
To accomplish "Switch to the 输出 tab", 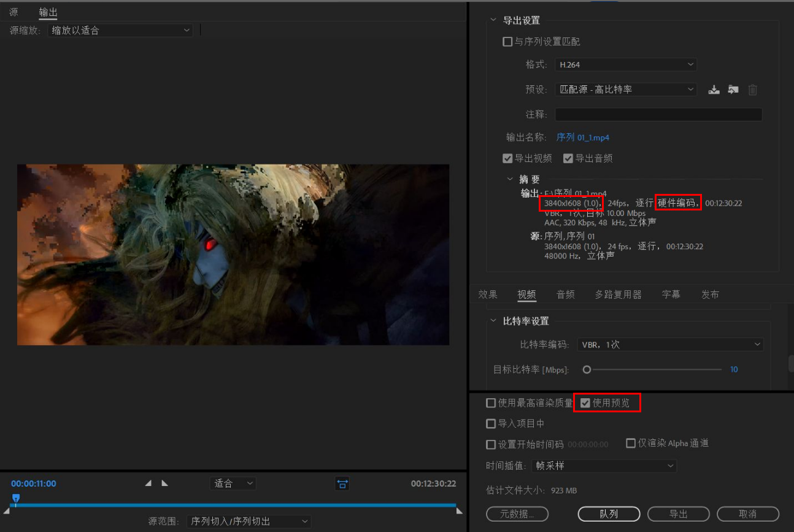I will pos(48,12).
